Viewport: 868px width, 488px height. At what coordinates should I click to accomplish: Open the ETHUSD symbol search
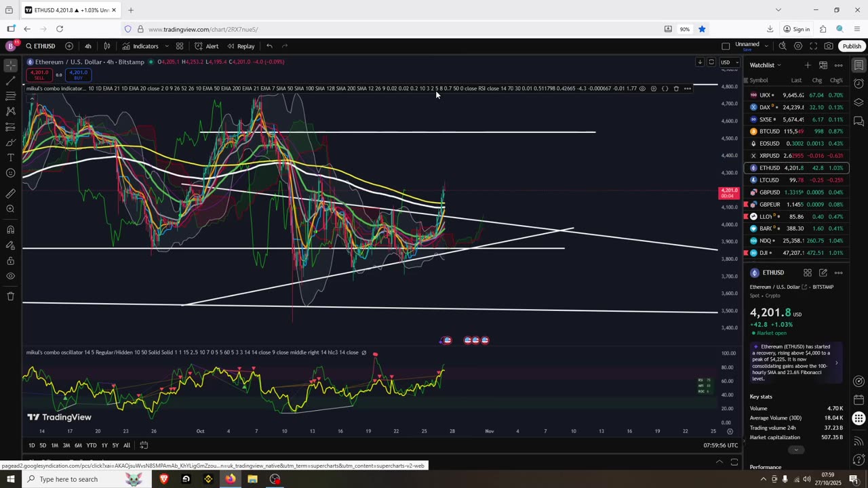click(x=41, y=46)
